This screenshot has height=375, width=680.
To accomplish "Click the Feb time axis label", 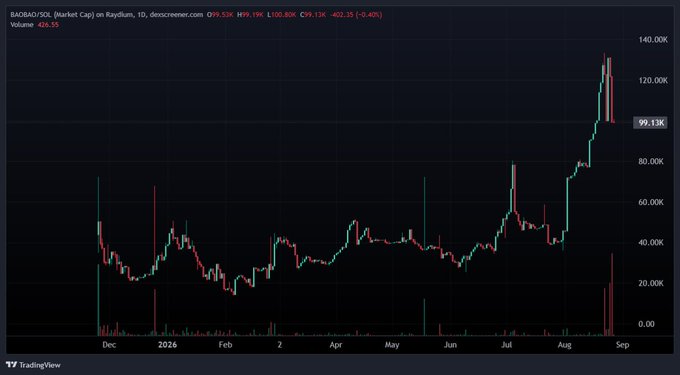I will pos(225,346).
